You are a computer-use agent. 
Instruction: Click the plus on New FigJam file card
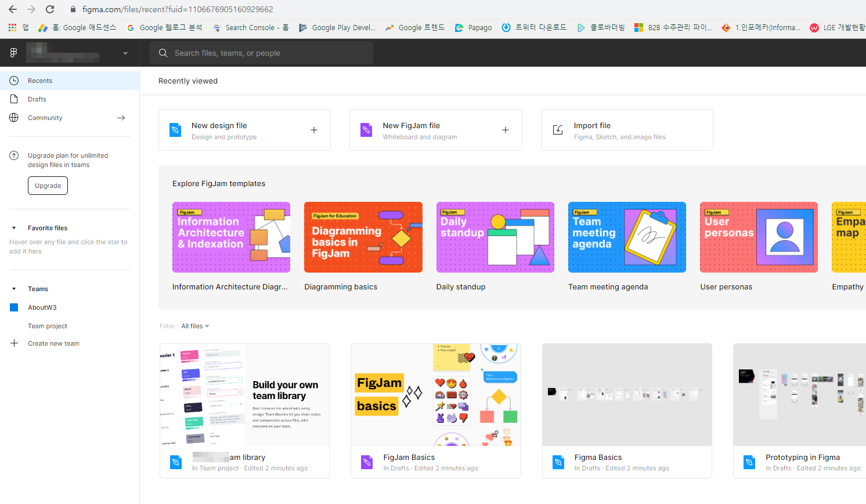(506, 130)
